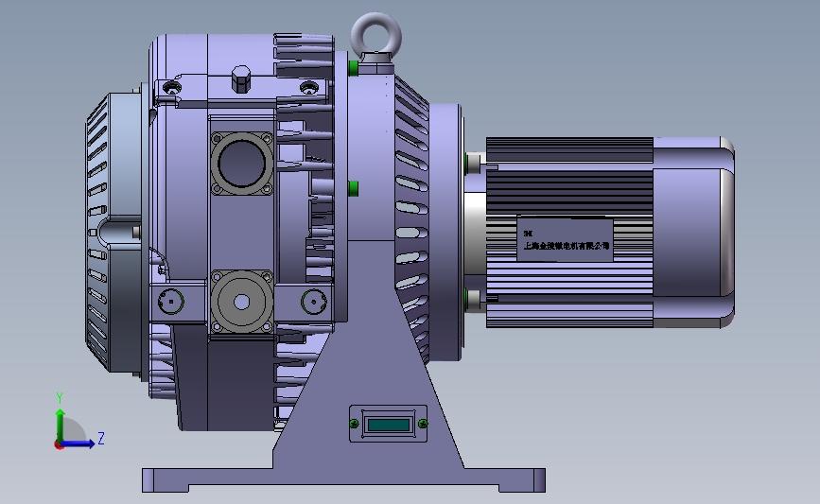Click the Z axis of the coordinate triad
This screenshot has height=504, width=820.
tap(78, 443)
